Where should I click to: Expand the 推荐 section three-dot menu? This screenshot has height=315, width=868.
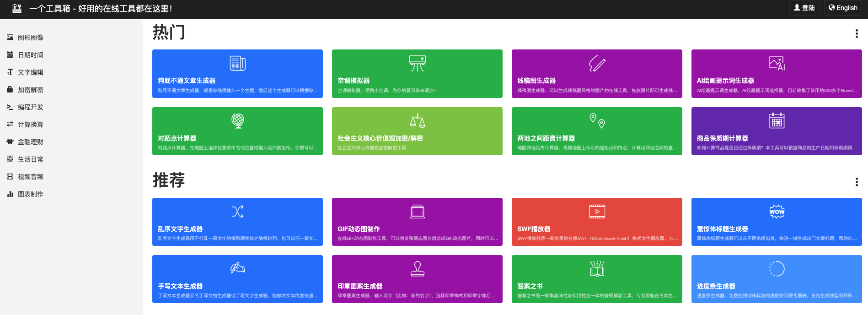856,182
